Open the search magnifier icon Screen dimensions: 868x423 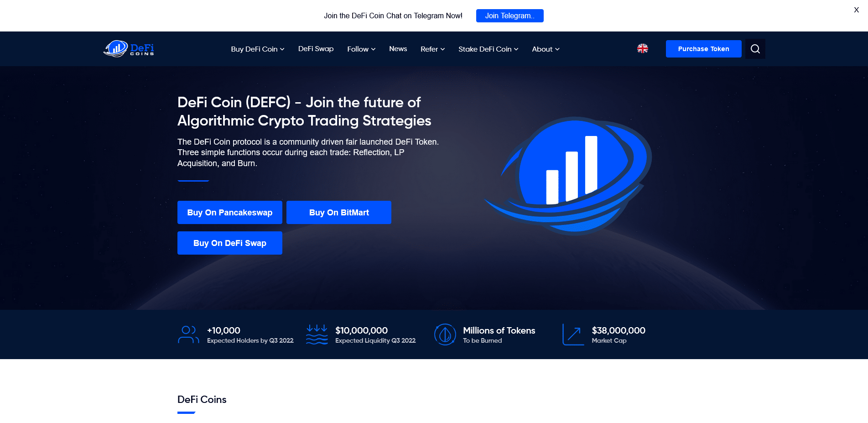[x=755, y=49]
